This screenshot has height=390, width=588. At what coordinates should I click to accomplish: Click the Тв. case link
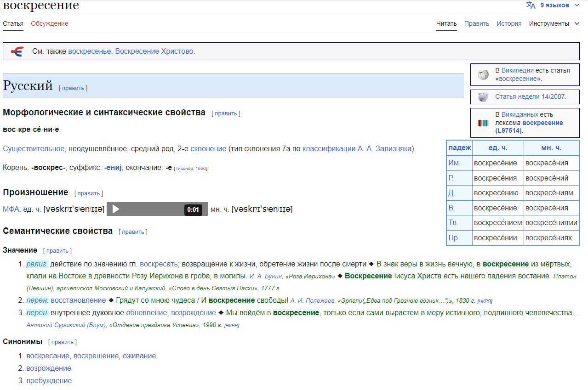click(453, 223)
